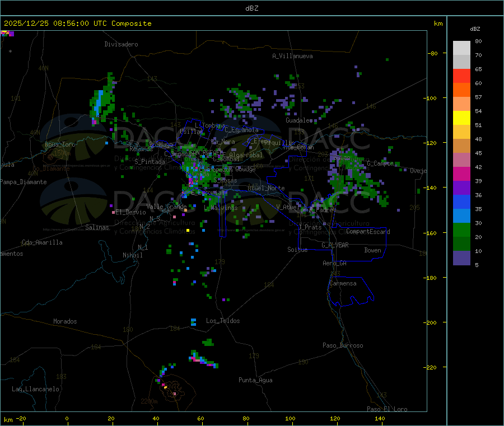Click the Agua_Toro label
Image resolution: width=504 pixels, height=426 pixels.
pos(60,144)
